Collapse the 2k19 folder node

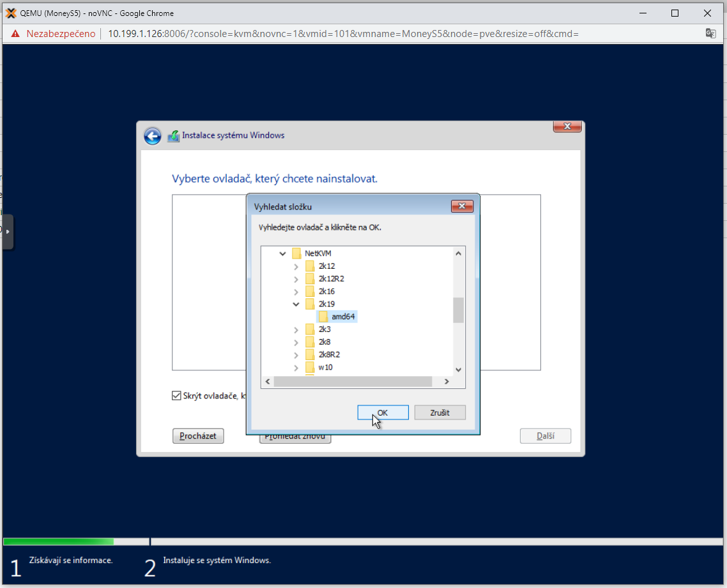(x=296, y=304)
